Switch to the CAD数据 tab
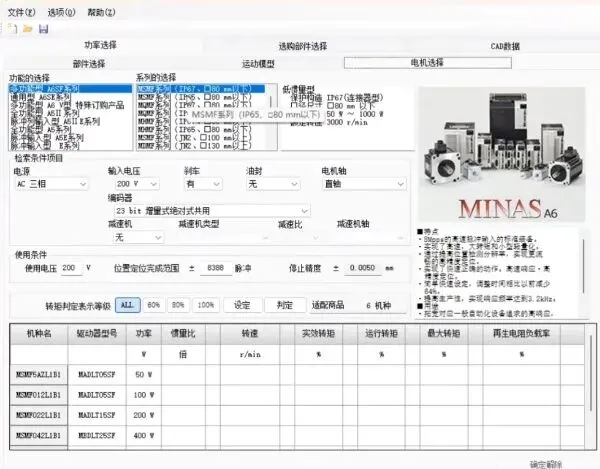Image resolution: width=600 pixels, height=469 pixels. pos(505,46)
